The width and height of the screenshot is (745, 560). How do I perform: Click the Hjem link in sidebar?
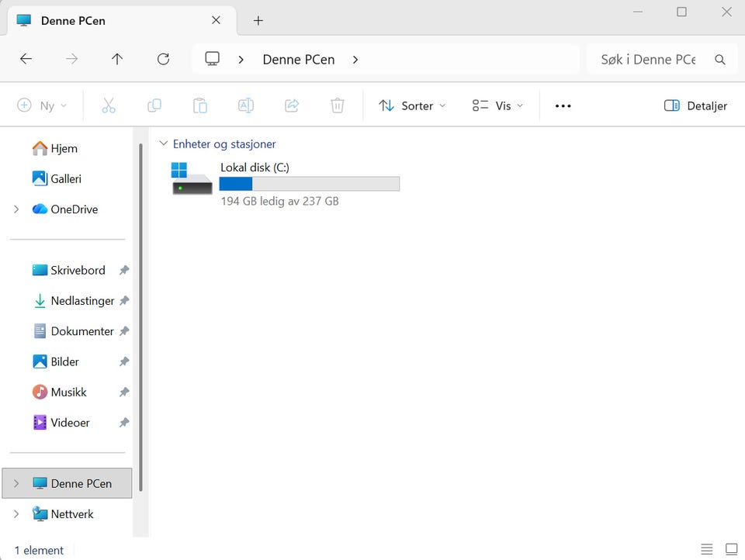click(x=64, y=148)
